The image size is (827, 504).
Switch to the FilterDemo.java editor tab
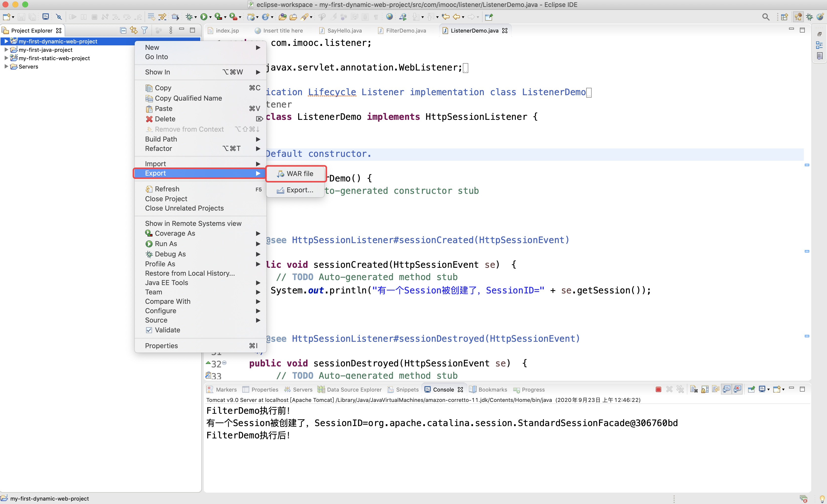(402, 31)
